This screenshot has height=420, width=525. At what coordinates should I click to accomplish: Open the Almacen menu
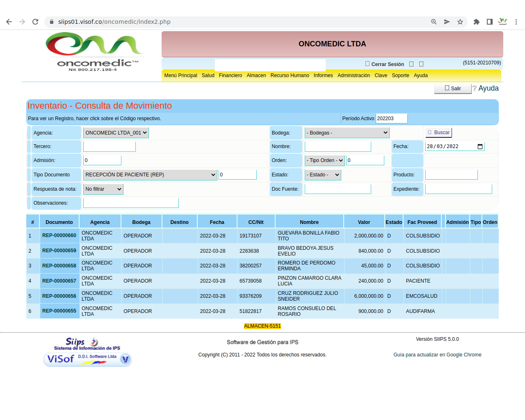point(256,75)
